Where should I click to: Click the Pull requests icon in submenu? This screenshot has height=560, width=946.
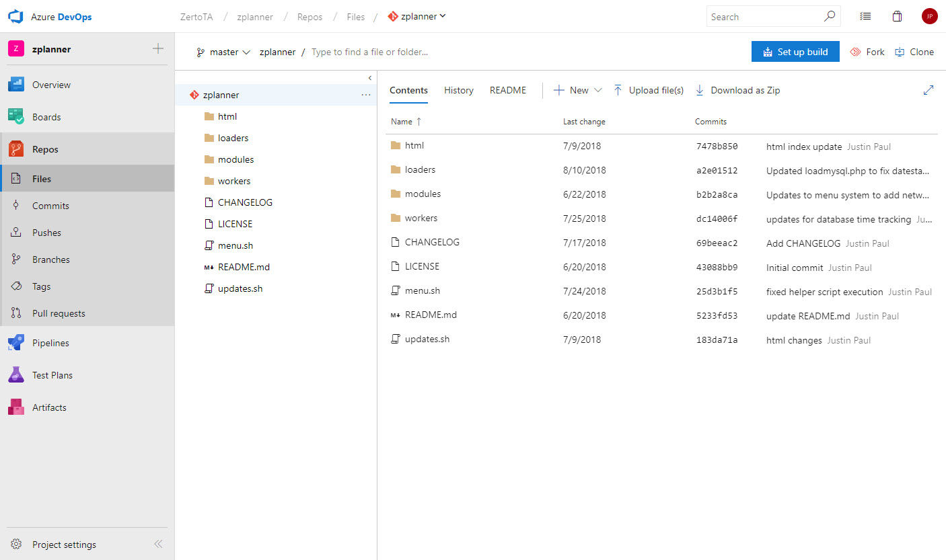tap(16, 313)
